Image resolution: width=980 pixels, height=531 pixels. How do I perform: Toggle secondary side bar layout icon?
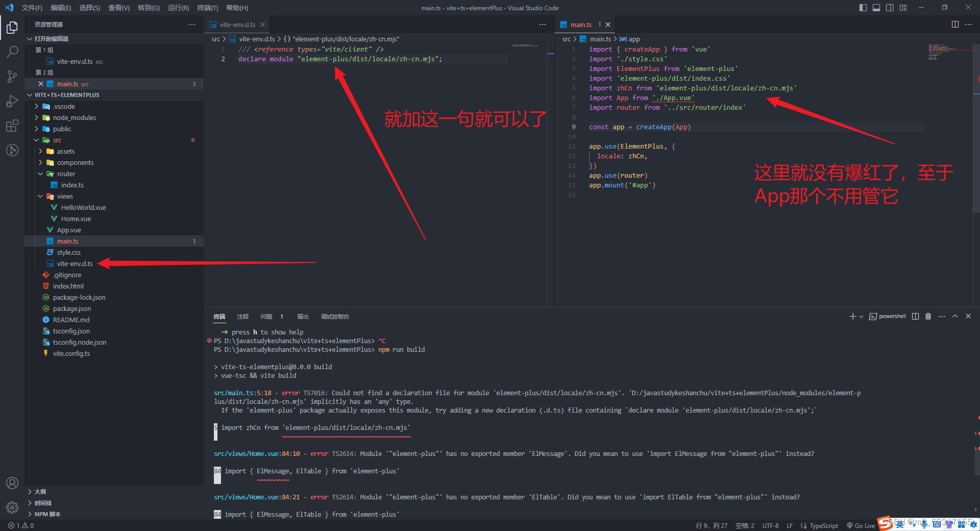click(890, 8)
